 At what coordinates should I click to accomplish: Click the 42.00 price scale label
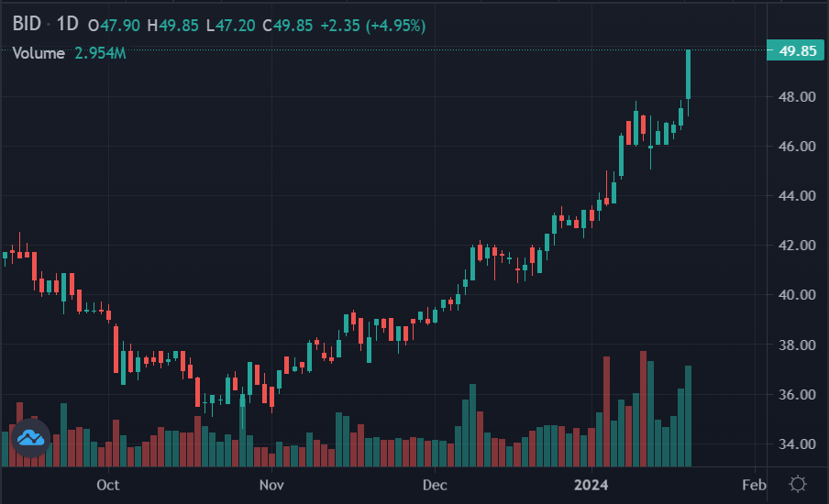[x=796, y=246]
